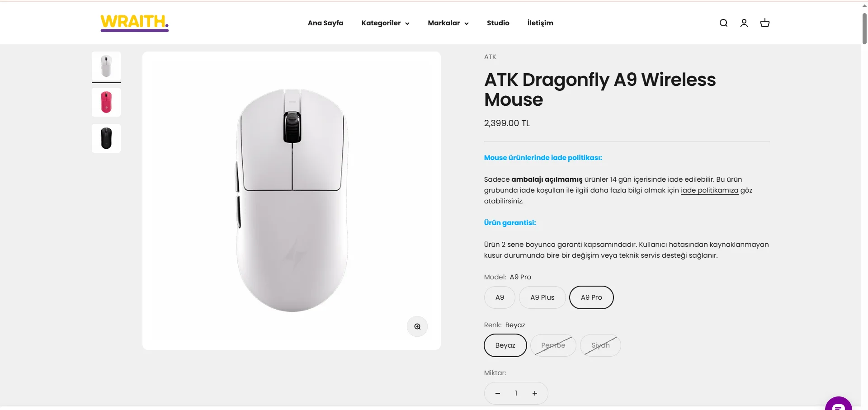The image size is (868, 410).
Task: Decrease quantity with minus button
Action: 498,393
